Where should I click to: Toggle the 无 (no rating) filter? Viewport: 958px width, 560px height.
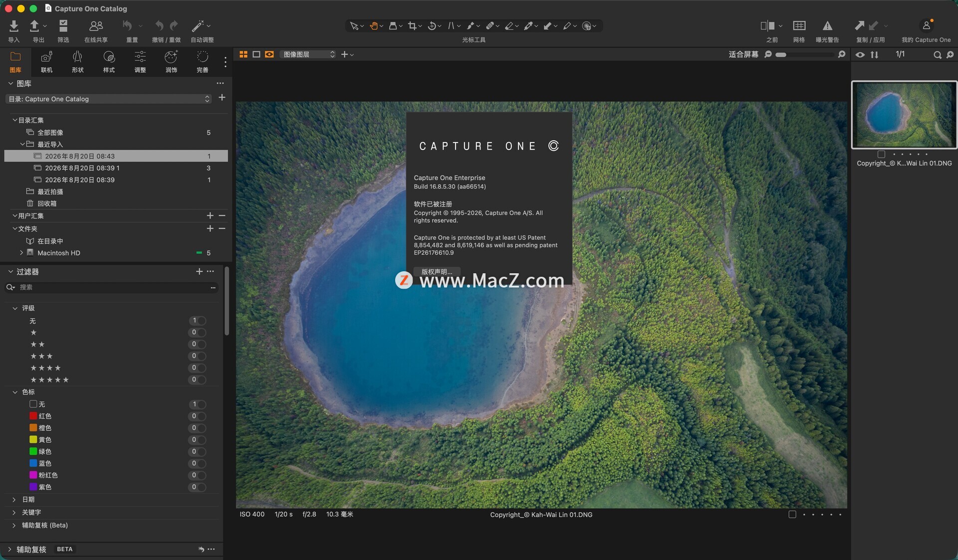pos(198,321)
